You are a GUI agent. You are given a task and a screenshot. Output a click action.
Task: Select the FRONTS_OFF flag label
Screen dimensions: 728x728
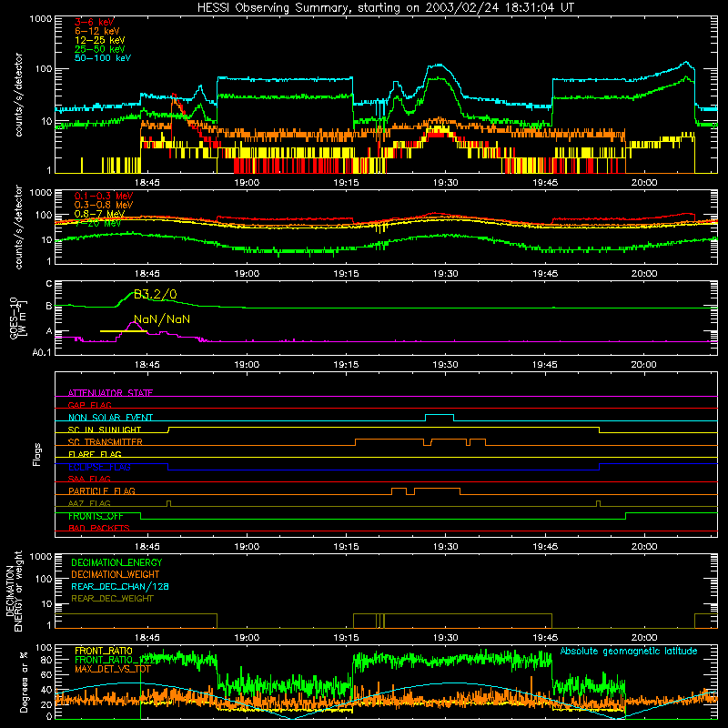(96, 516)
